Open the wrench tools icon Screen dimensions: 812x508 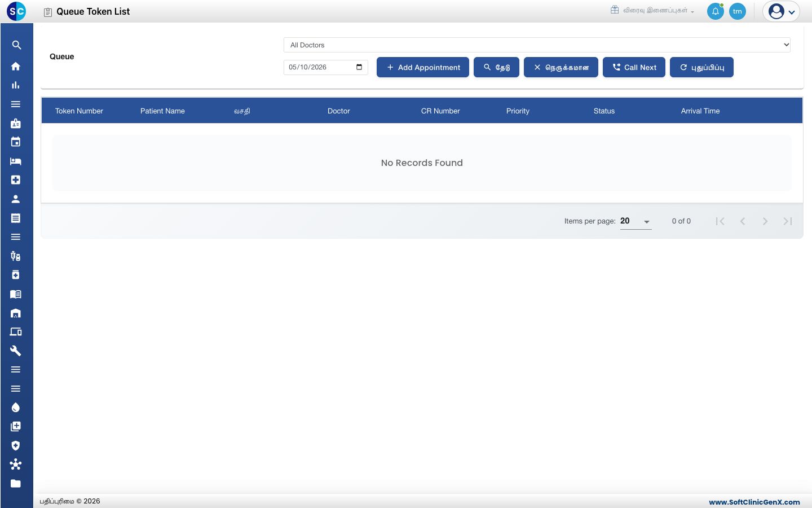click(x=16, y=351)
